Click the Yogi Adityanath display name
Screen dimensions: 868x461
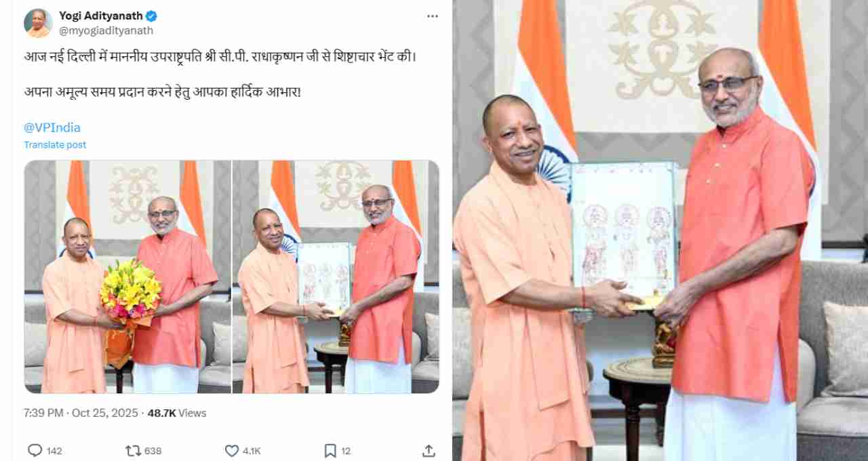pos(101,16)
